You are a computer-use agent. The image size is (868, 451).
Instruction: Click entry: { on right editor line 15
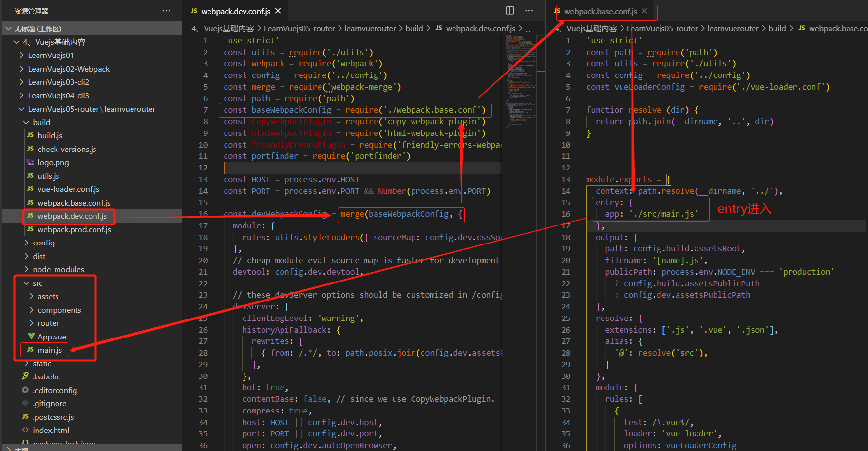click(614, 203)
